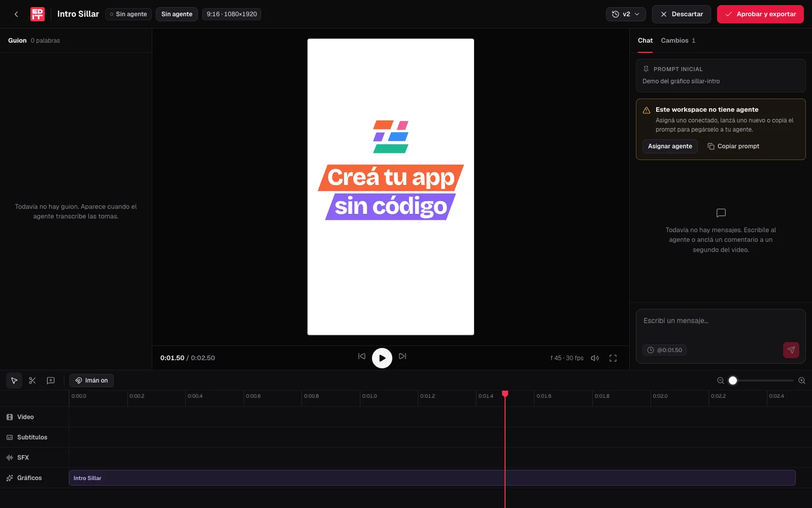Select the pointer selection tool
This screenshot has height=508, width=812.
14,380
